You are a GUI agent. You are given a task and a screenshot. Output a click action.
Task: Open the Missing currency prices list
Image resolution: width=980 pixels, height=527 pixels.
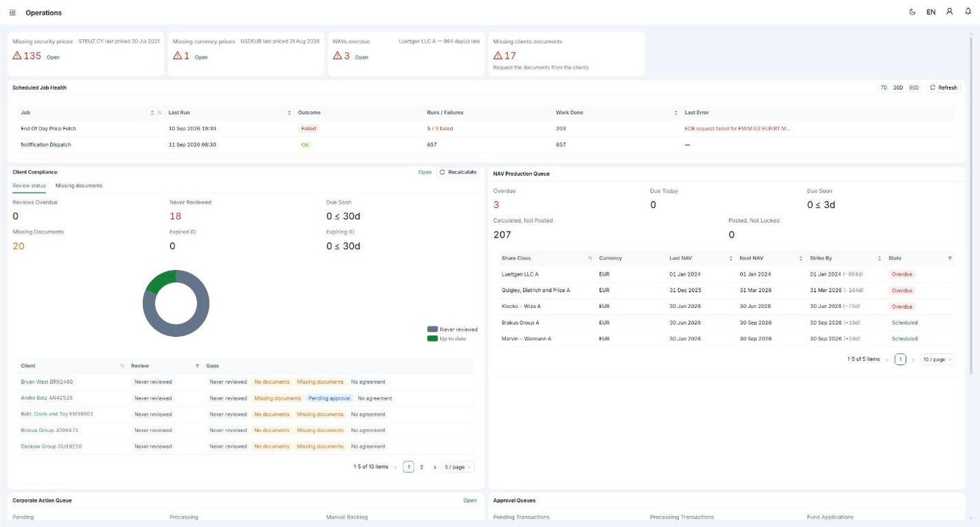tap(201, 57)
